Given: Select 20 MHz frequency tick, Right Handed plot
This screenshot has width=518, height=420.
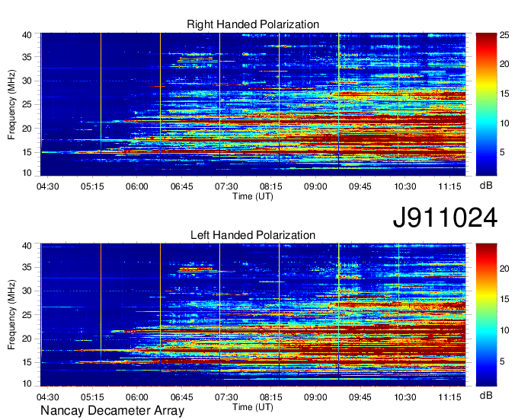Looking at the screenshot, I should click(x=27, y=129).
